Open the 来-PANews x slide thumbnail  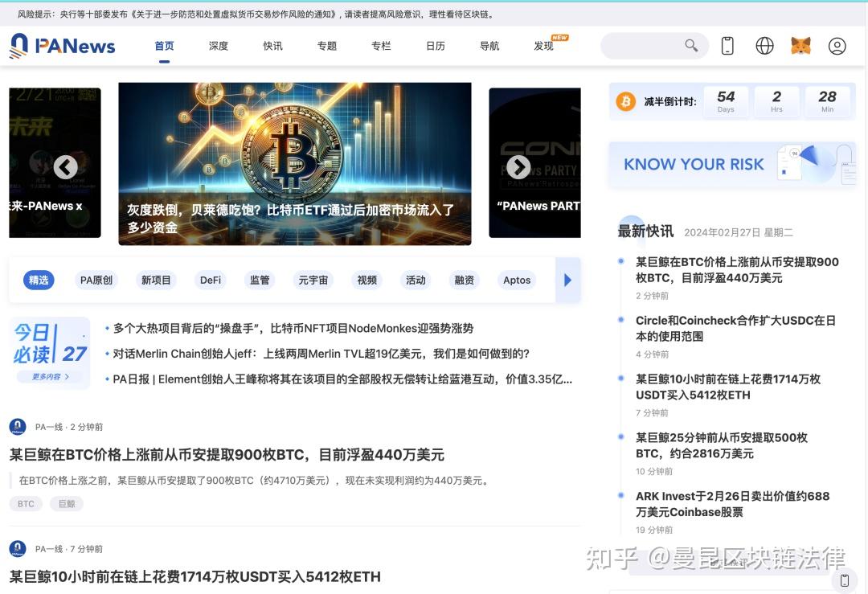click(55, 162)
